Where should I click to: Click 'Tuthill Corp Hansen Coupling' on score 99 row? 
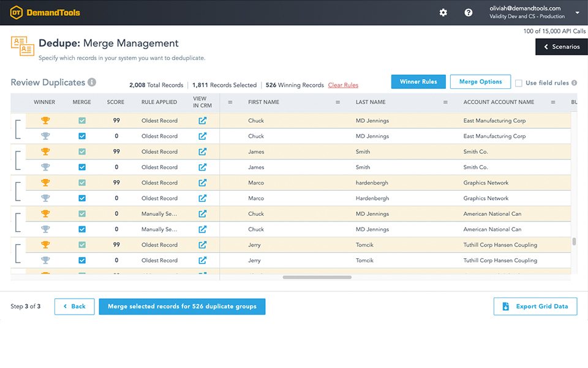pyautogui.click(x=500, y=245)
